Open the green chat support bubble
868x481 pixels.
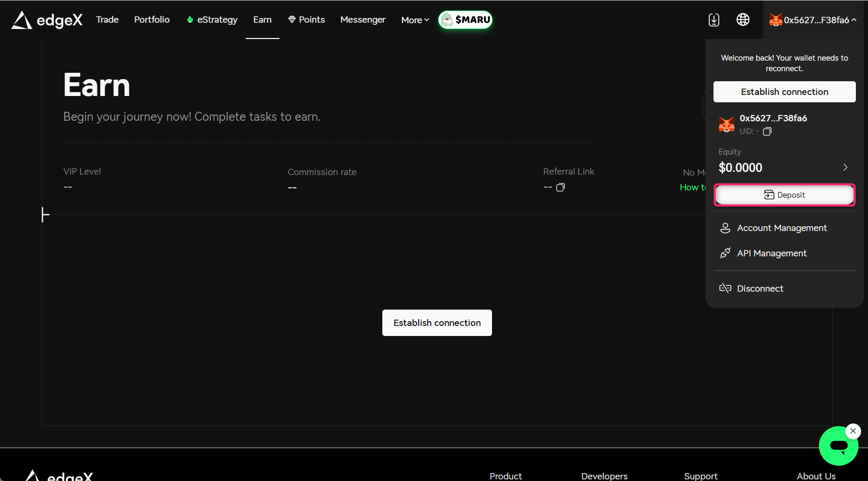838,446
